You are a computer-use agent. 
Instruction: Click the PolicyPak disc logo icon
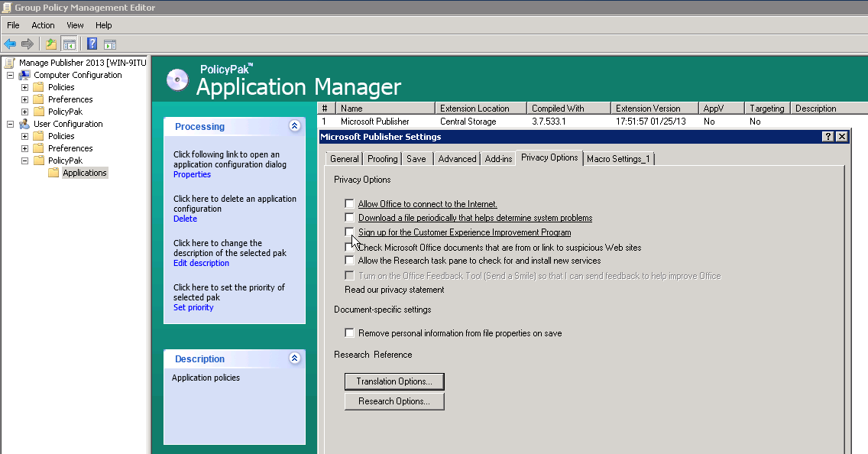[177, 79]
